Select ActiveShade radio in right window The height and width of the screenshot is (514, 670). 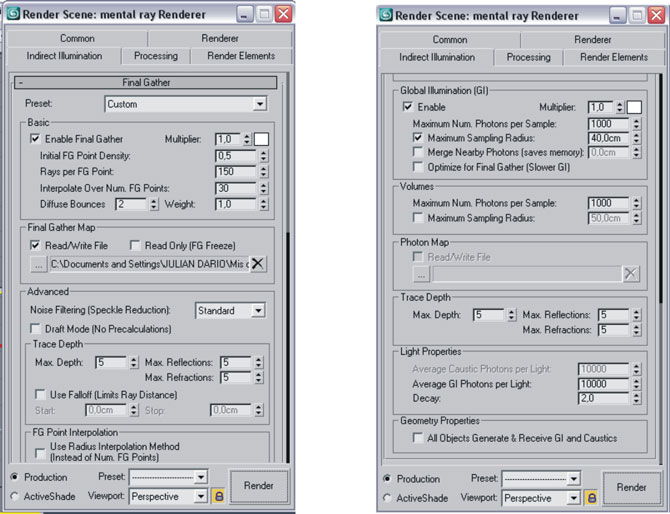coord(388,498)
